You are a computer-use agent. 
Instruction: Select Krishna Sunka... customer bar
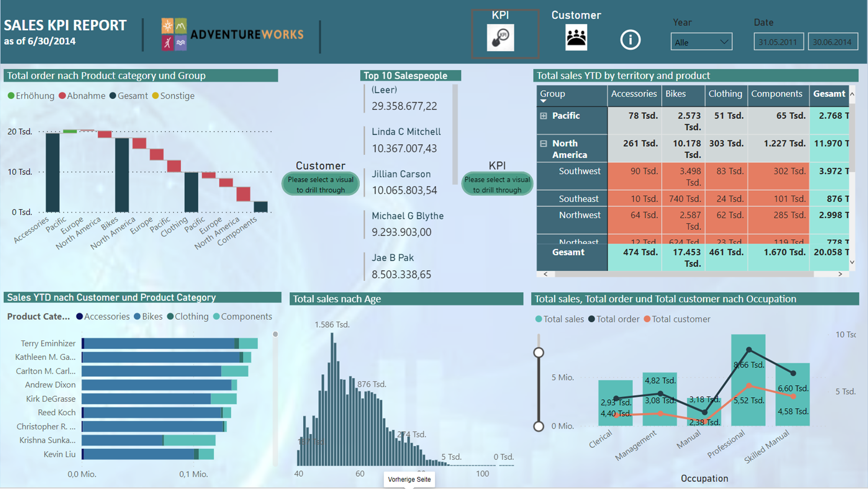point(149,440)
